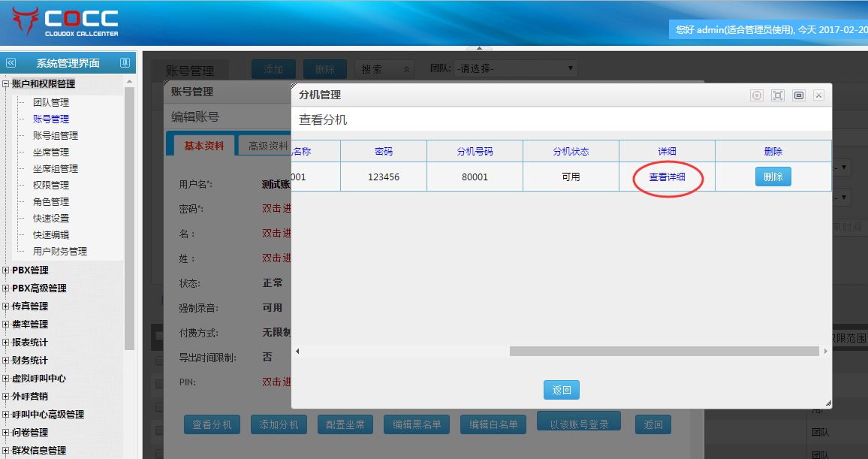Close the 分机管理 dialog
The width and height of the screenshot is (868, 459).
pos(818,95)
